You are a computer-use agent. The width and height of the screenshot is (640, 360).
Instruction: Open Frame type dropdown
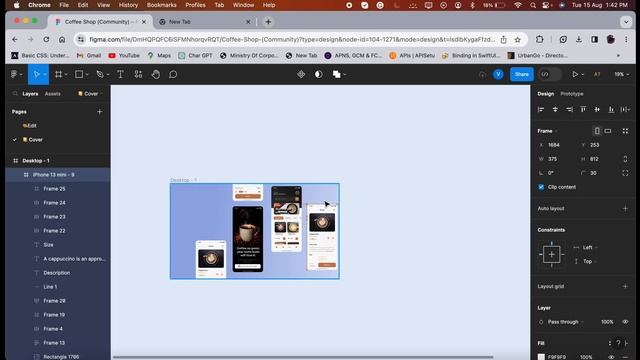tap(547, 131)
